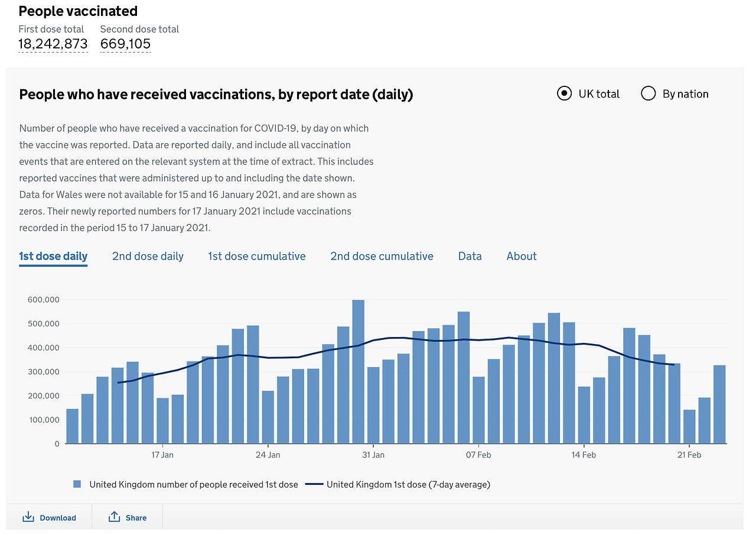Click the 21 Feb axis label
The image size is (756, 535).
[x=689, y=455]
